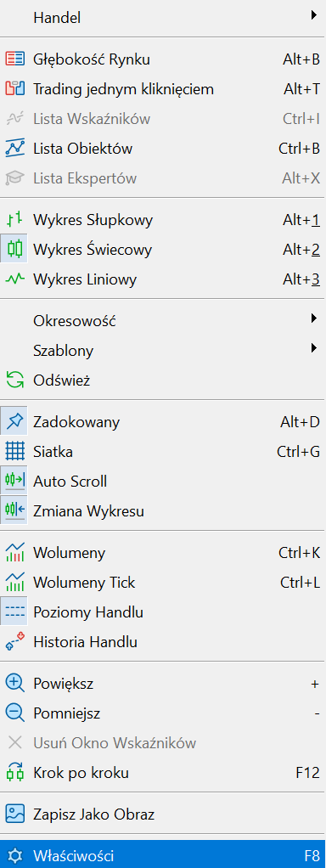Image resolution: width=326 pixels, height=868 pixels.
Task: Click the Lista Obiektów chart icon
Action: pyautogui.click(x=14, y=149)
